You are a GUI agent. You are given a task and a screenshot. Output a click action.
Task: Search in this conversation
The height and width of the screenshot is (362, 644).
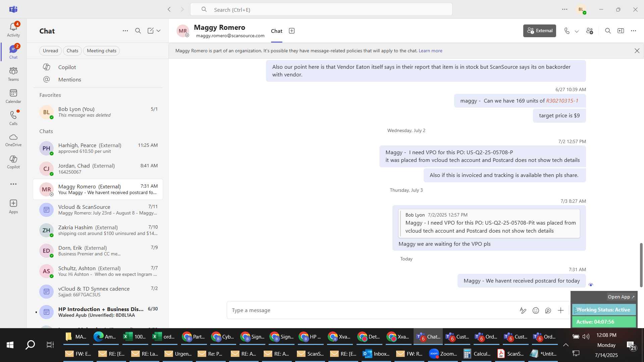click(608, 31)
